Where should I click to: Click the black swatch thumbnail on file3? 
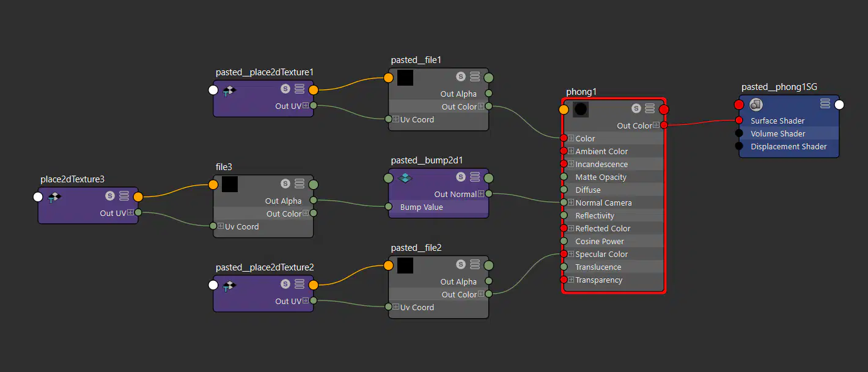pyautogui.click(x=230, y=184)
